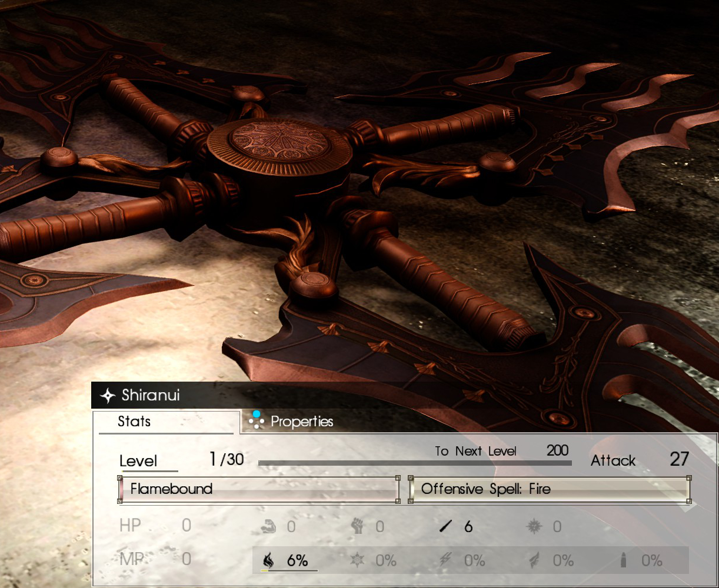Click the 1/30 level value
The height and width of the screenshot is (588, 719).
click(226, 459)
